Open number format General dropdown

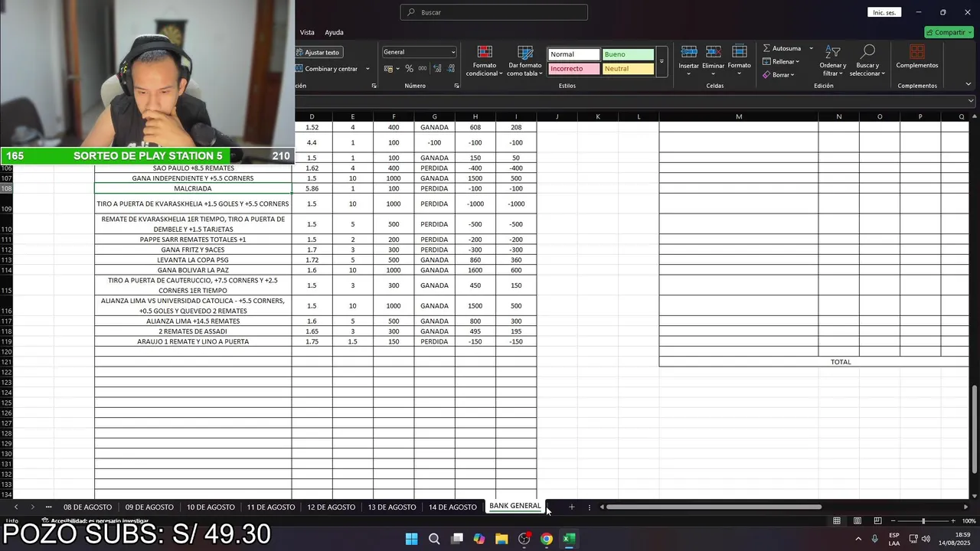coord(420,52)
